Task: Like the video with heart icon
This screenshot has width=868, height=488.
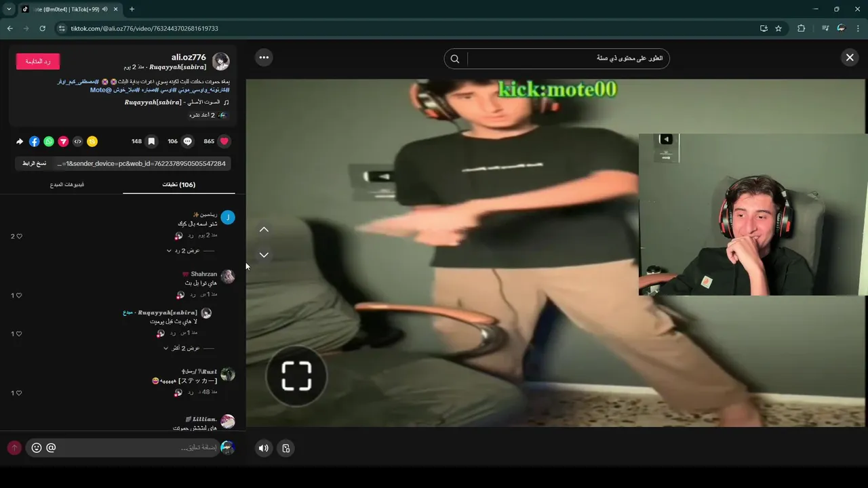Action: click(224, 142)
